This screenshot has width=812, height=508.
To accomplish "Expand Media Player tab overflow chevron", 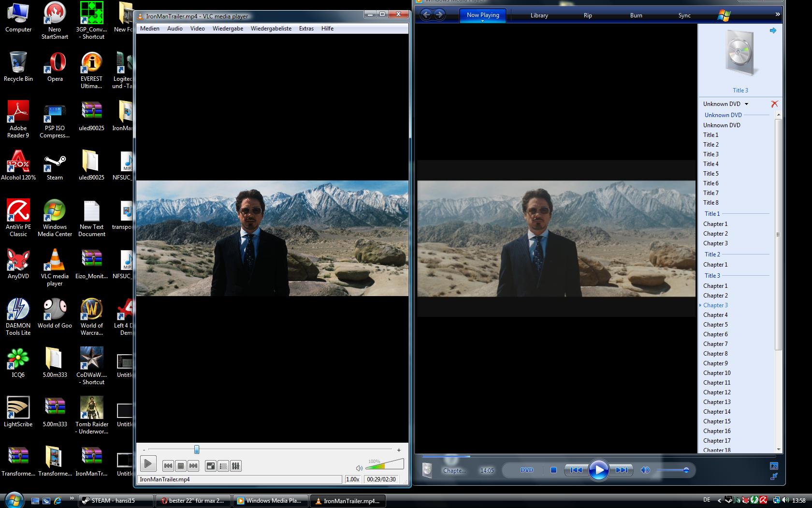I will (x=778, y=15).
